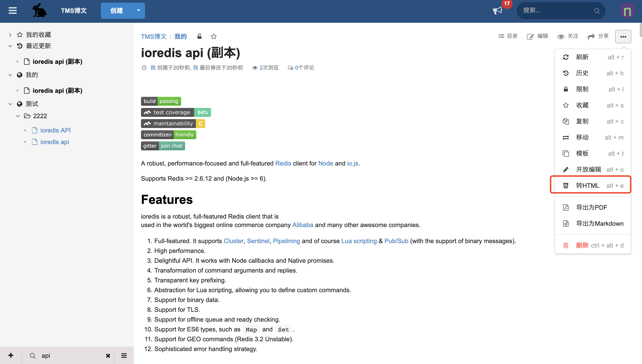Toggle 关注 (watch) with eye icon
Image resolution: width=642 pixels, height=364 pixels.
point(568,36)
